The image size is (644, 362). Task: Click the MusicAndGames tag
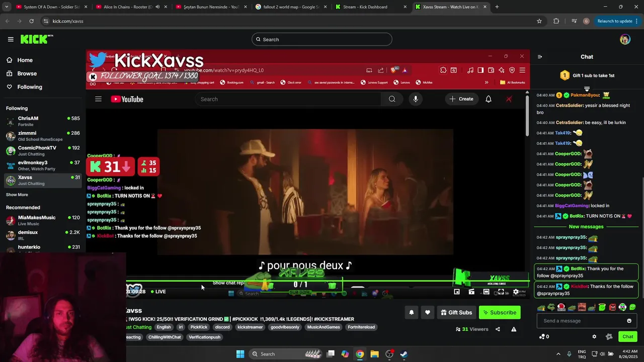click(324, 327)
